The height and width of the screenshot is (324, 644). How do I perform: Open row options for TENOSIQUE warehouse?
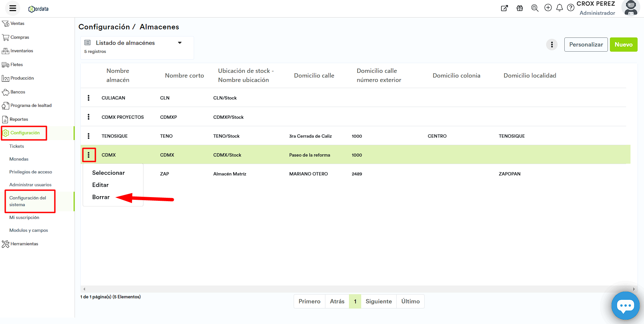point(89,136)
